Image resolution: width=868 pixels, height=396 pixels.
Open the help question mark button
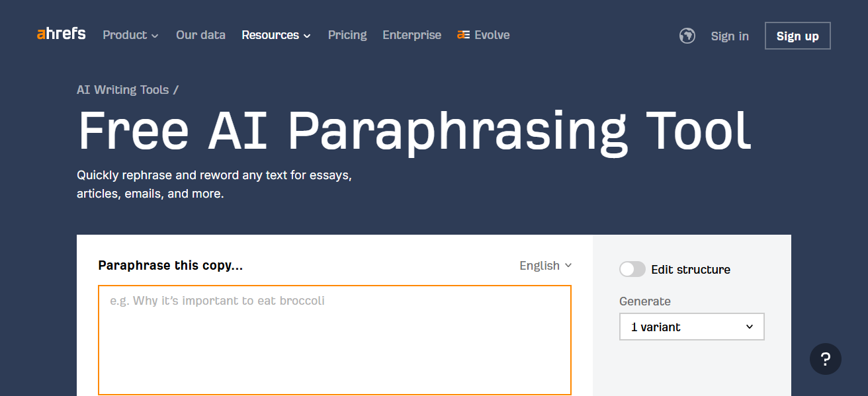coord(826,359)
